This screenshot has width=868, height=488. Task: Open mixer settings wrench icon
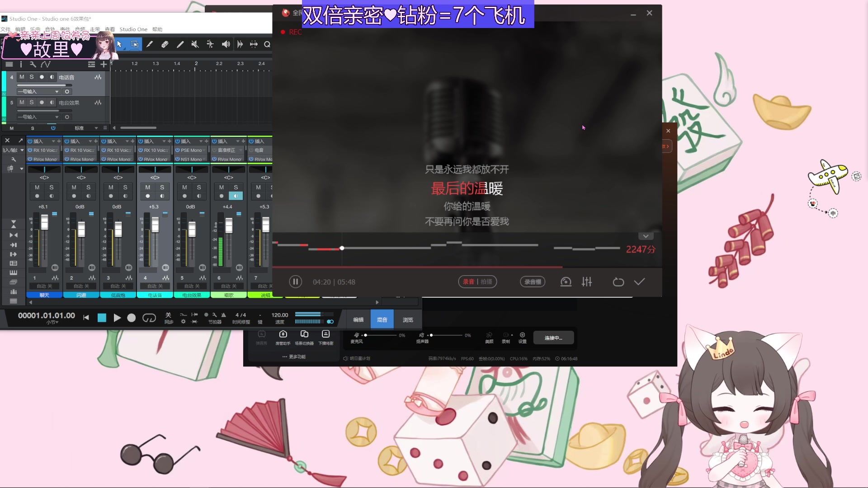(x=14, y=160)
